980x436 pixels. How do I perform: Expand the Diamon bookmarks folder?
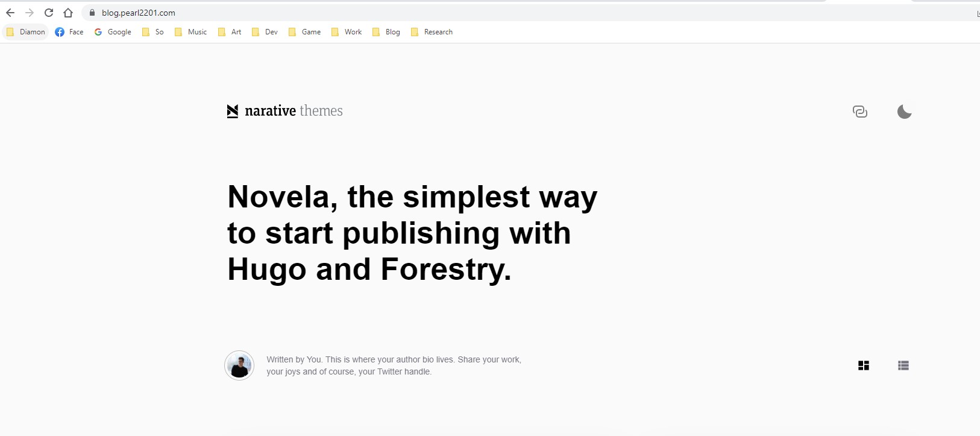coord(26,32)
